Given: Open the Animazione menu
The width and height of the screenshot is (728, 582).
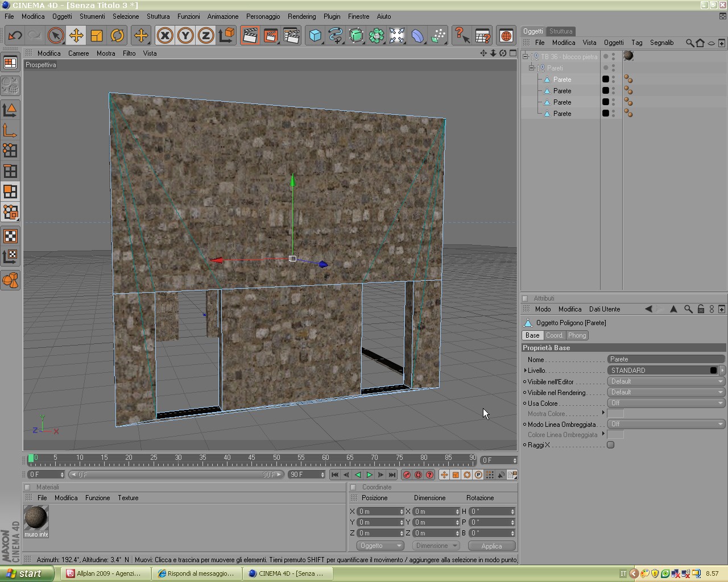Looking at the screenshot, I should [x=223, y=16].
